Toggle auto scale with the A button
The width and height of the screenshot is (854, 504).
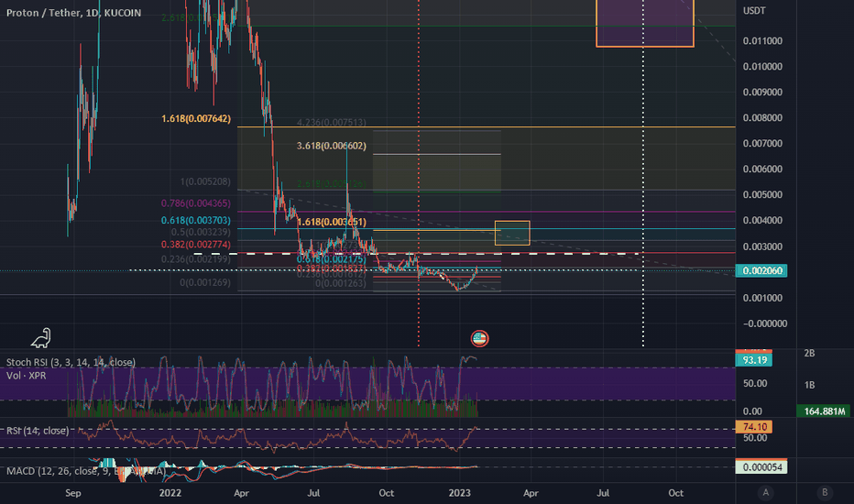click(766, 493)
